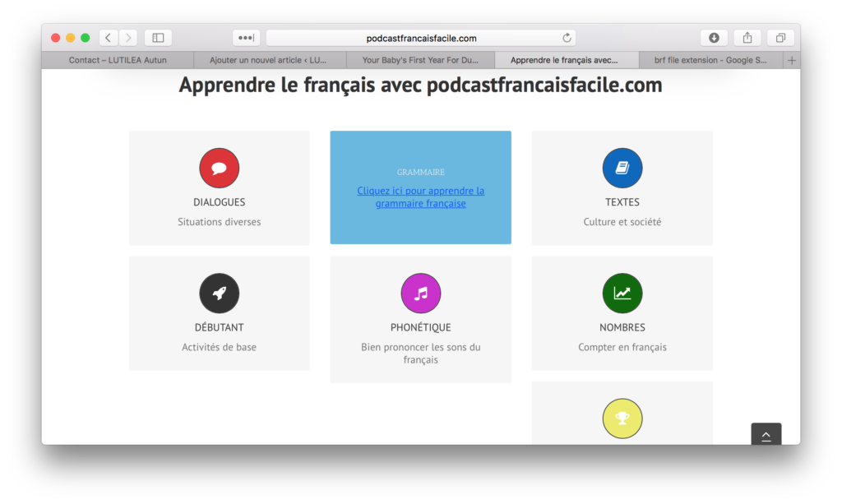Click the Activités de base text
Viewport: 842px width, 504px height.
[219, 347]
